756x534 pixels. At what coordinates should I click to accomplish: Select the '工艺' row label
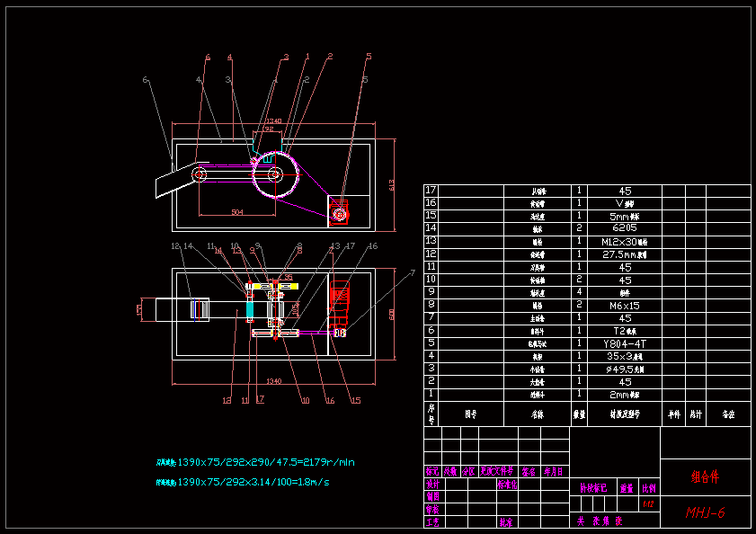(x=432, y=522)
